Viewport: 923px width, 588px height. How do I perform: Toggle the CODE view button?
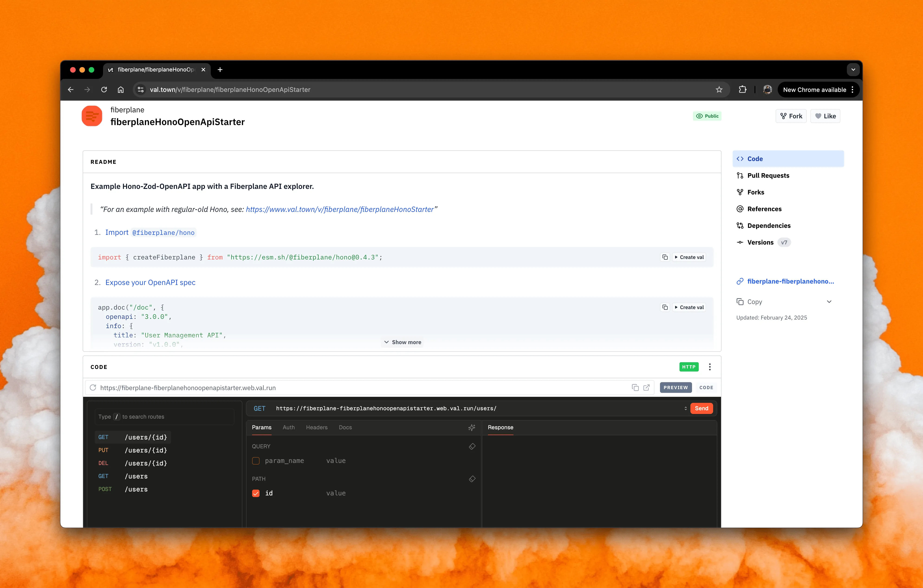[x=706, y=388]
